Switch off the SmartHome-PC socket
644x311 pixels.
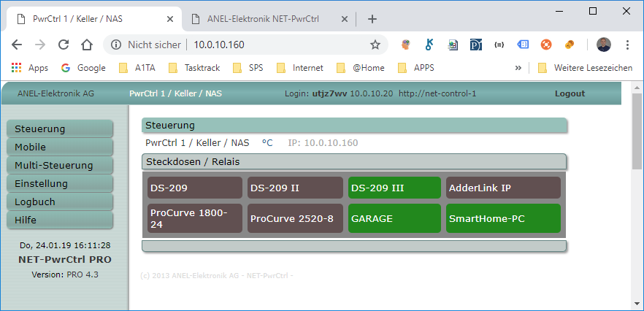[x=503, y=218]
